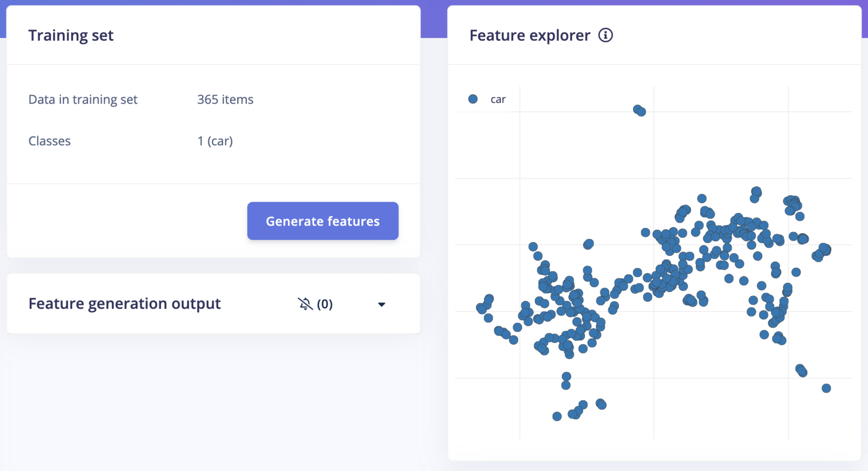
Task: Click the Training set heading
Action: (x=71, y=35)
